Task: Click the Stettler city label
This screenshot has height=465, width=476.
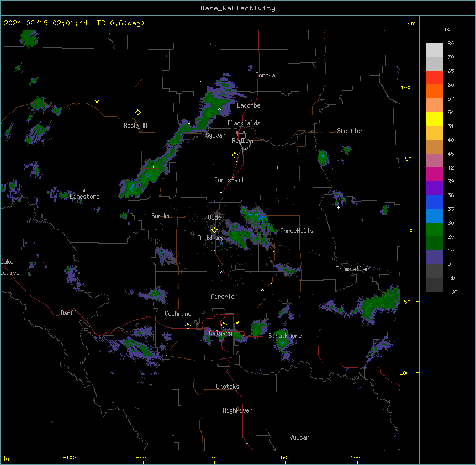Action: [x=350, y=131]
